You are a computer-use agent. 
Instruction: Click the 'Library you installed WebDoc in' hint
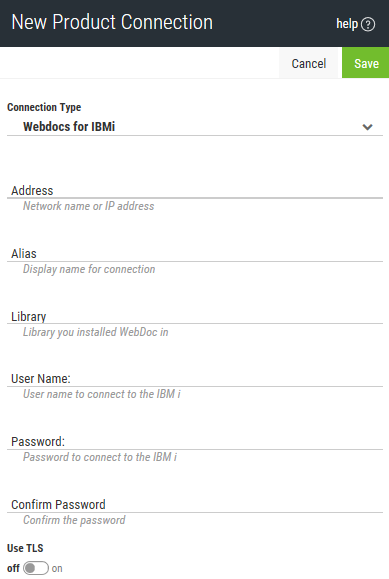pyautogui.click(x=96, y=332)
